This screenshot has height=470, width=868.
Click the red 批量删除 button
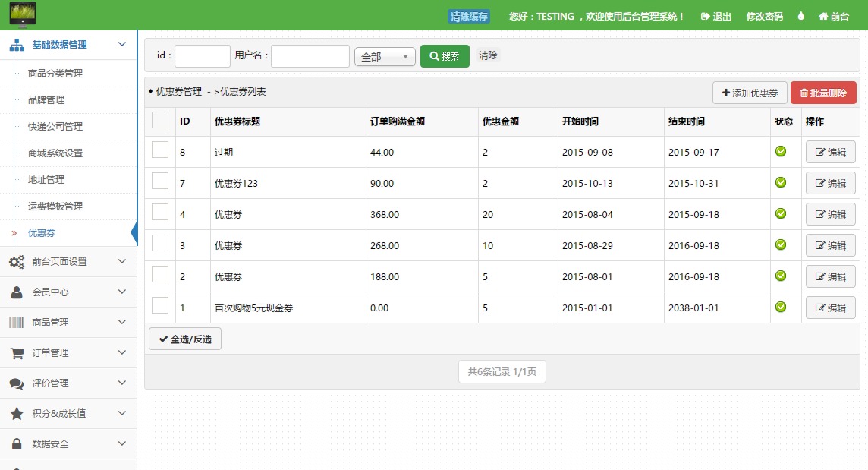point(823,93)
